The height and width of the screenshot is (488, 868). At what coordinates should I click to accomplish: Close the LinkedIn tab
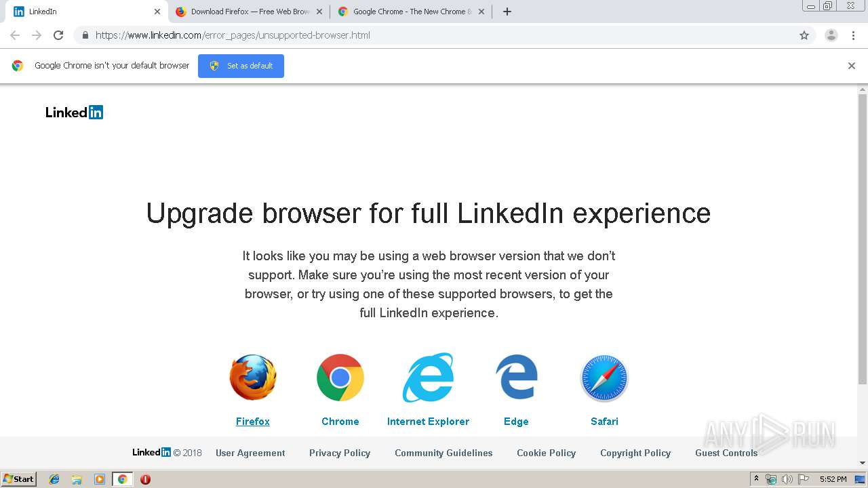(x=157, y=12)
